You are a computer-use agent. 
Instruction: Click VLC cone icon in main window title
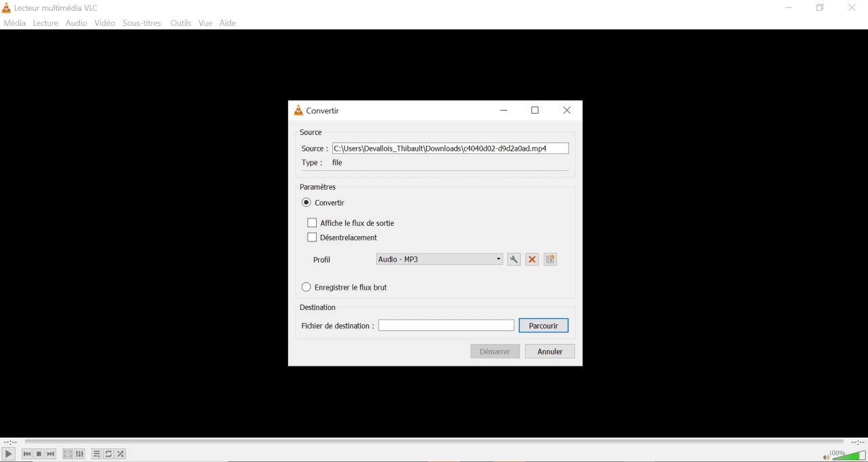(7, 7)
